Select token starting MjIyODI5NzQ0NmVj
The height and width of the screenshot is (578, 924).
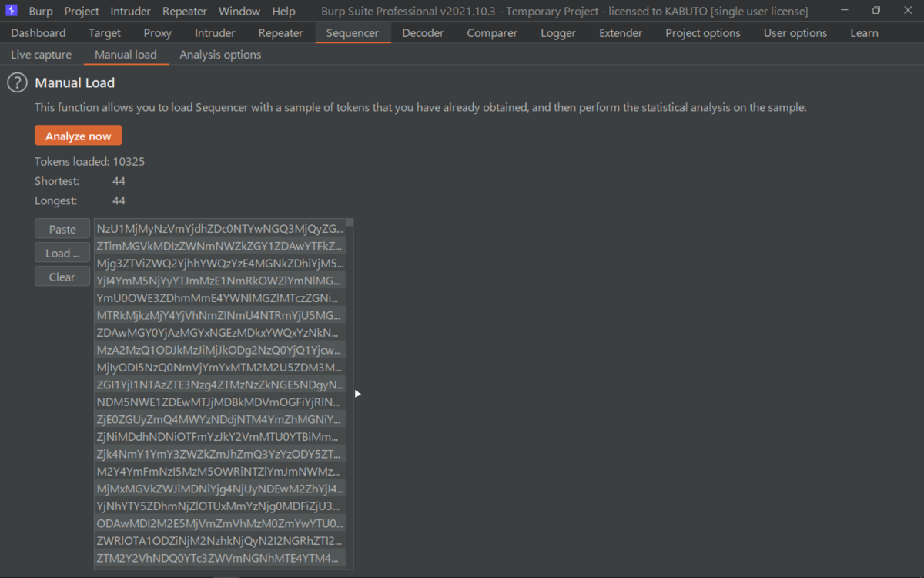220,368
